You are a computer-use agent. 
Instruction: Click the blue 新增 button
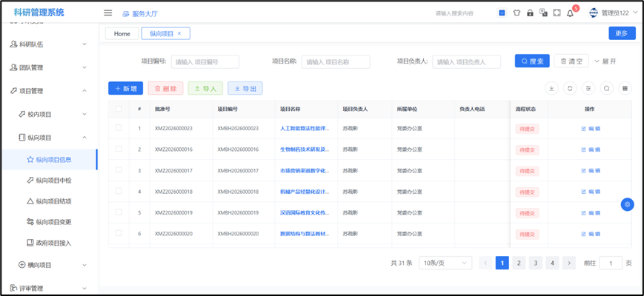click(x=125, y=88)
